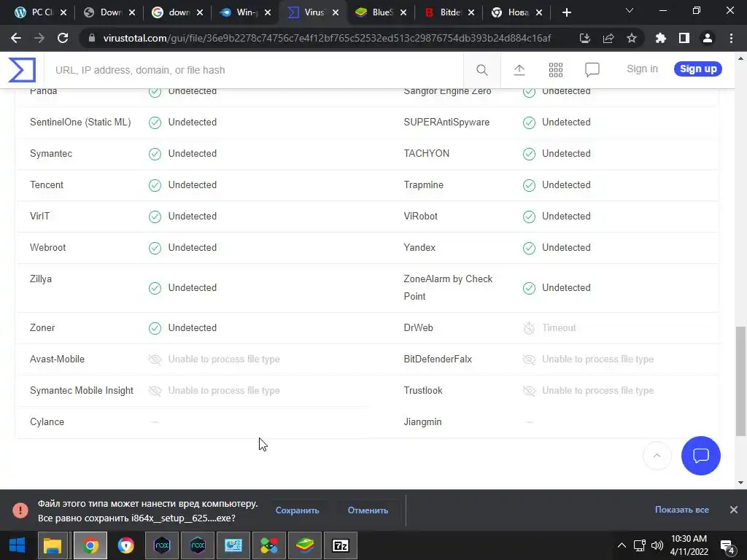Click the Sign in link
The height and width of the screenshot is (560, 747).
point(642,69)
